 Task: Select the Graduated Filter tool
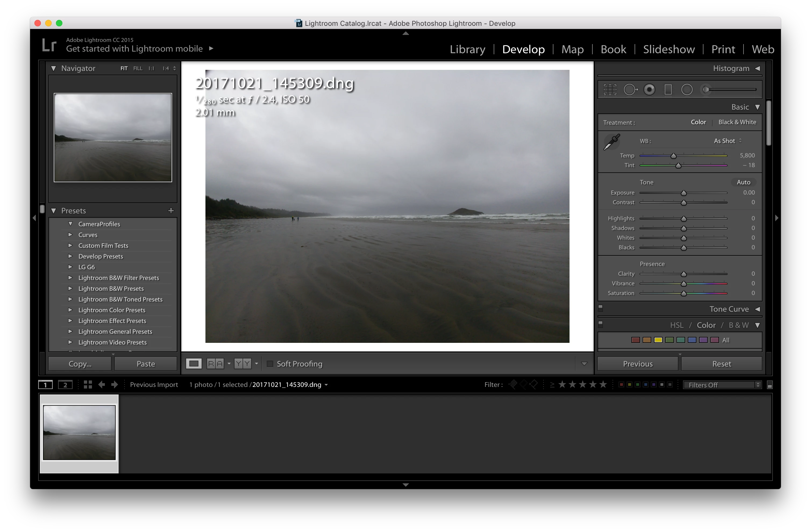(x=668, y=89)
